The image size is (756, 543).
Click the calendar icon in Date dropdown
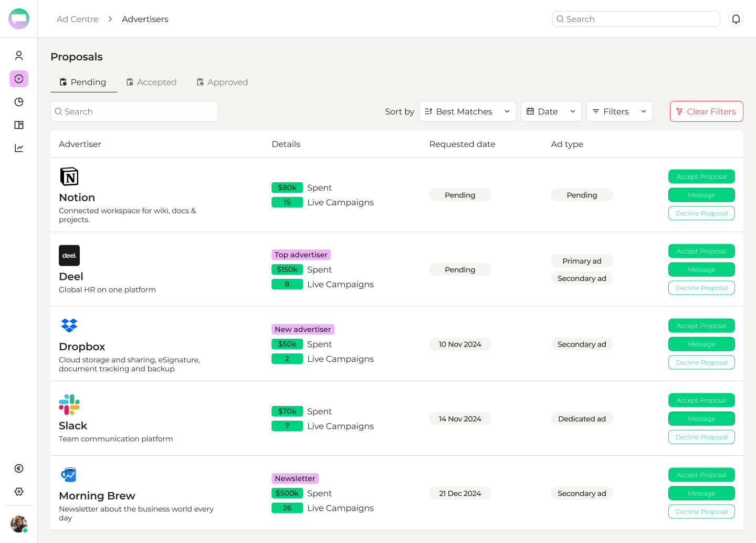(530, 111)
